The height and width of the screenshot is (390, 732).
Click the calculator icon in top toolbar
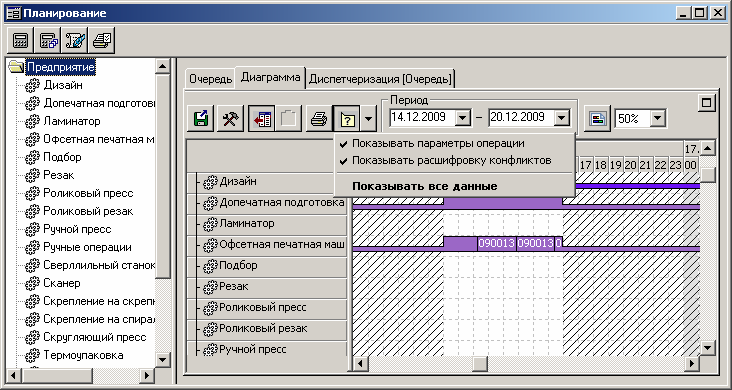(20, 41)
